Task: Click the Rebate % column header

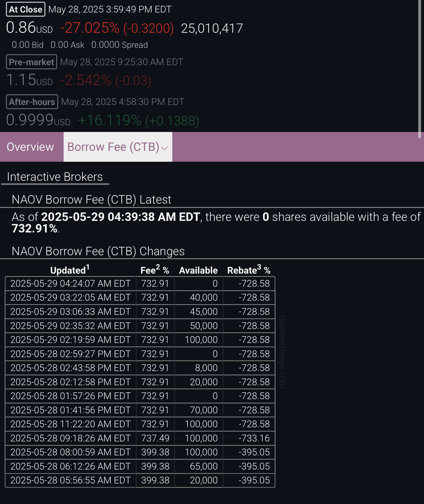Action: coord(249,270)
